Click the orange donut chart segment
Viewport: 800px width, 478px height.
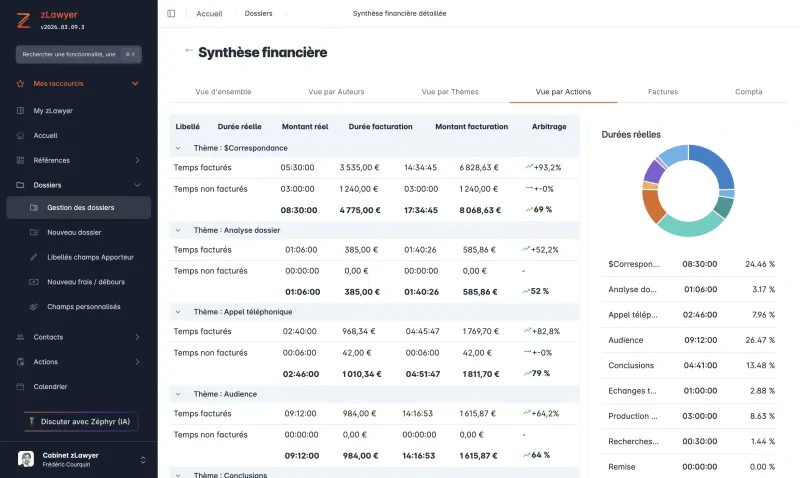(652, 206)
